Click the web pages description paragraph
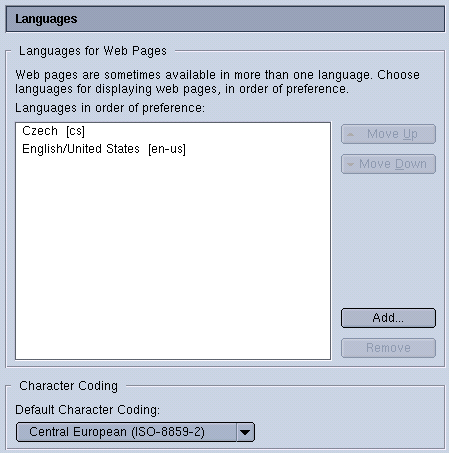 pos(217,82)
